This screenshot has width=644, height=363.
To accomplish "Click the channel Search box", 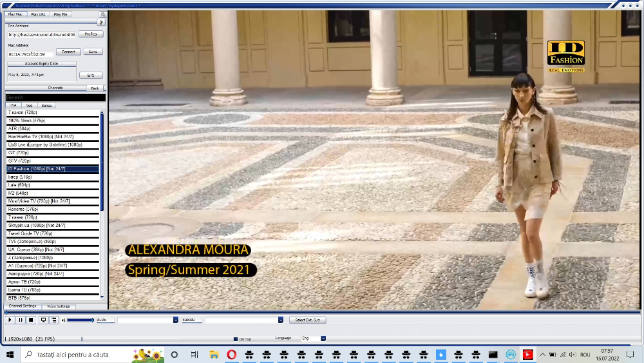I will pyautogui.click(x=55, y=97).
